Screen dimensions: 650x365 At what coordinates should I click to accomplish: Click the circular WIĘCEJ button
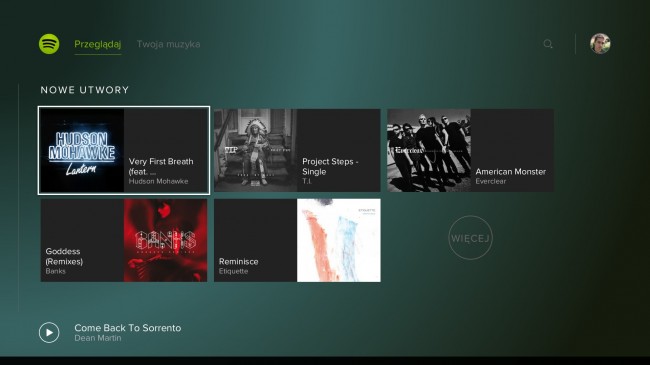470,238
